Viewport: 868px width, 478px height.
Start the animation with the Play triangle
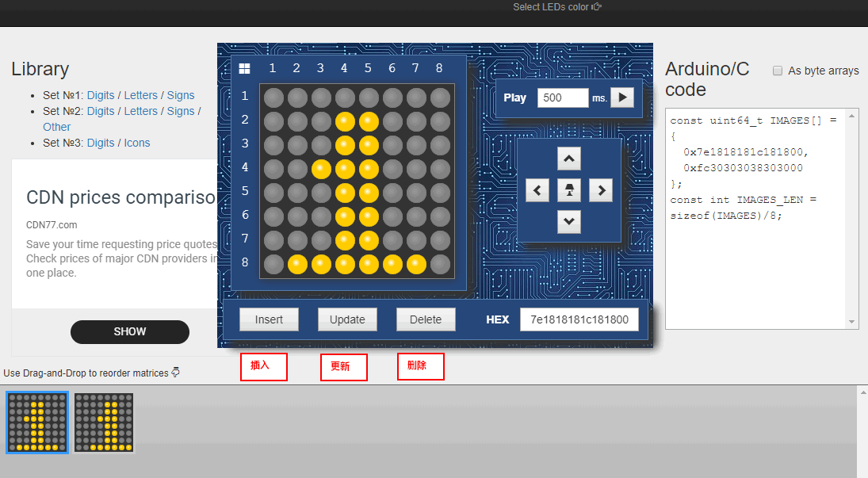(623, 98)
